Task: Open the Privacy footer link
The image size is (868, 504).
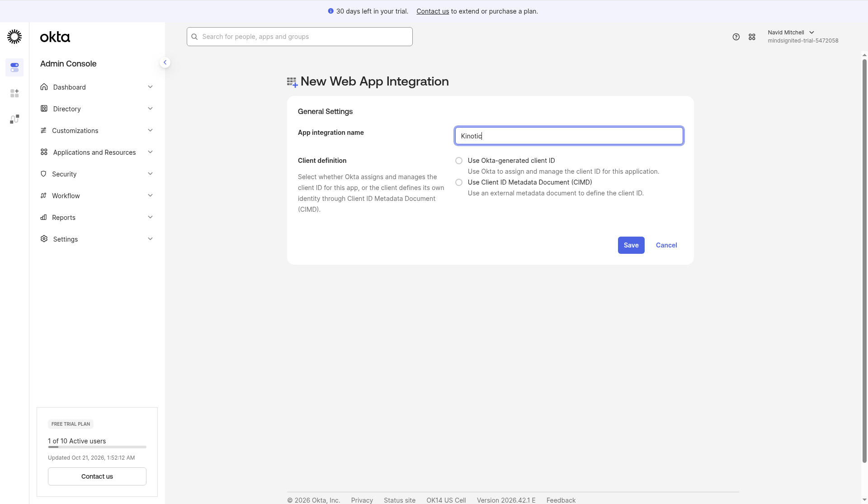Action: click(362, 500)
